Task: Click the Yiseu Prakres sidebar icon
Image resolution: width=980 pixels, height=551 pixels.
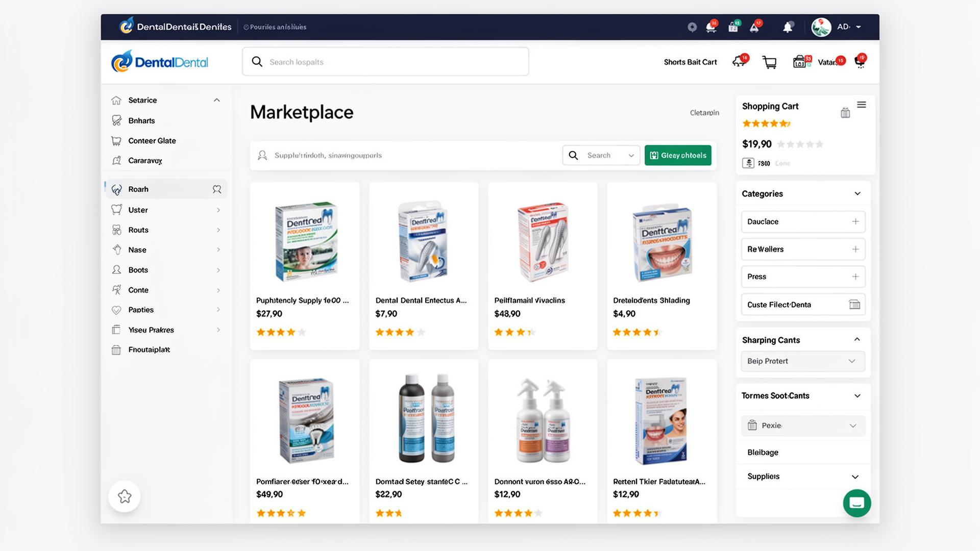Action: pyautogui.click(x=116, y=330)
